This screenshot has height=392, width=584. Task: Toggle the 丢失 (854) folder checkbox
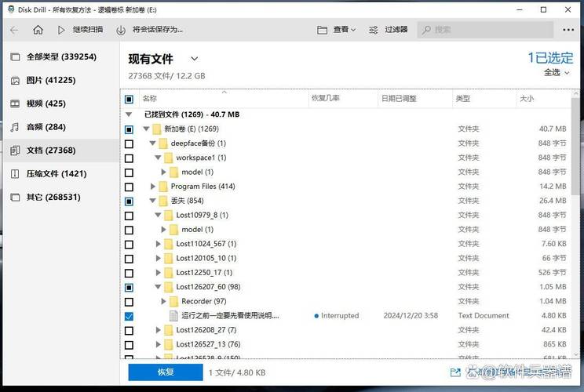click(x=129, y=201)
